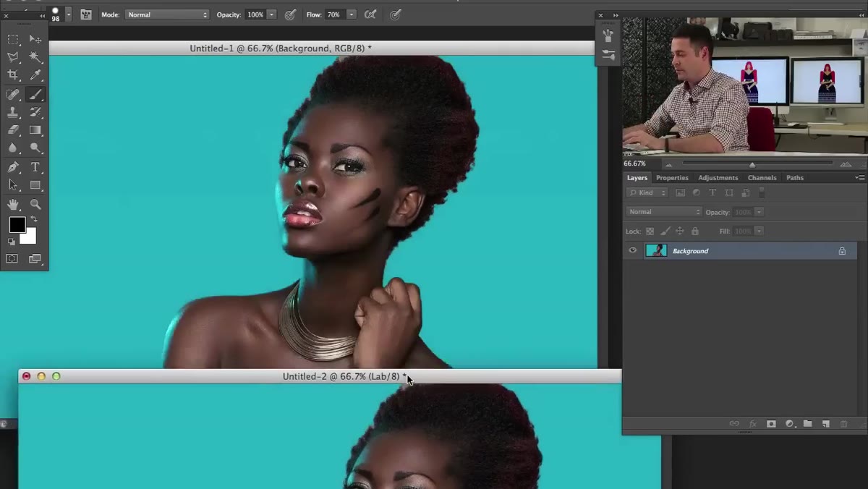868x489 pixels.
Task: Select the Brush tool in Tools panel
Action: pos(35,94)
